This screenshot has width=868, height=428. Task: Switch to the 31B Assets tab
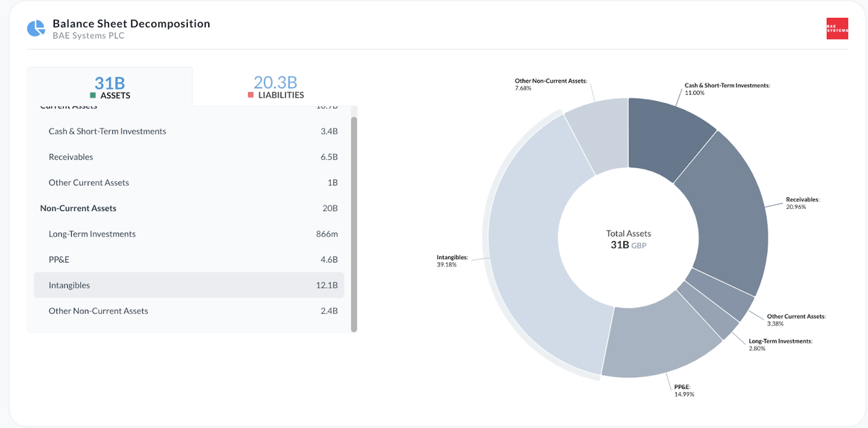click(110, 87)
